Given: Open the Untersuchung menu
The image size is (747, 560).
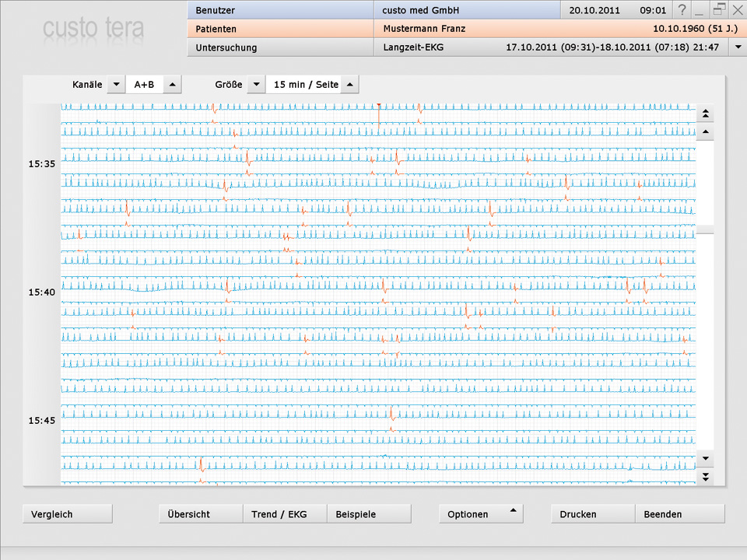Looking at the screenshot, I should pos(280,47).
